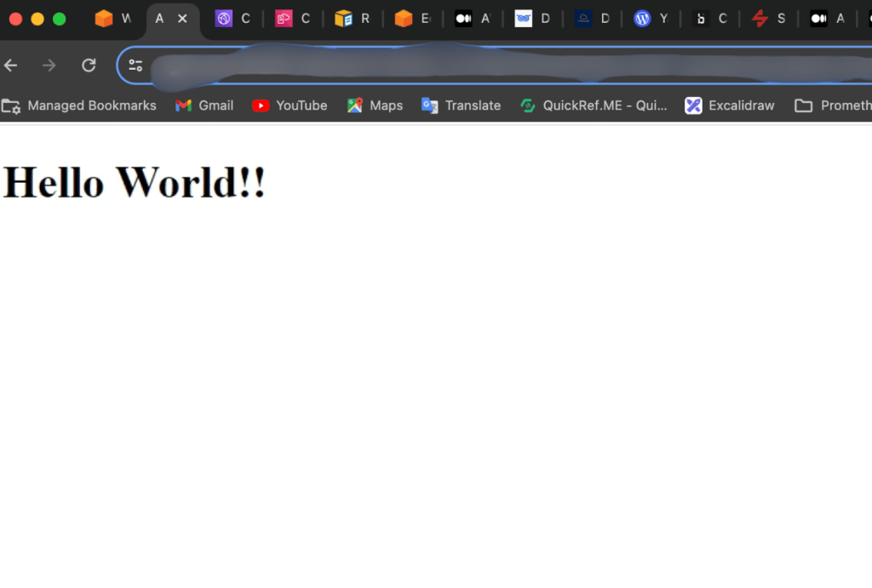Open site information icon in address bar
The width and height of the screenshot is (872, 588).
pos(135,66)
